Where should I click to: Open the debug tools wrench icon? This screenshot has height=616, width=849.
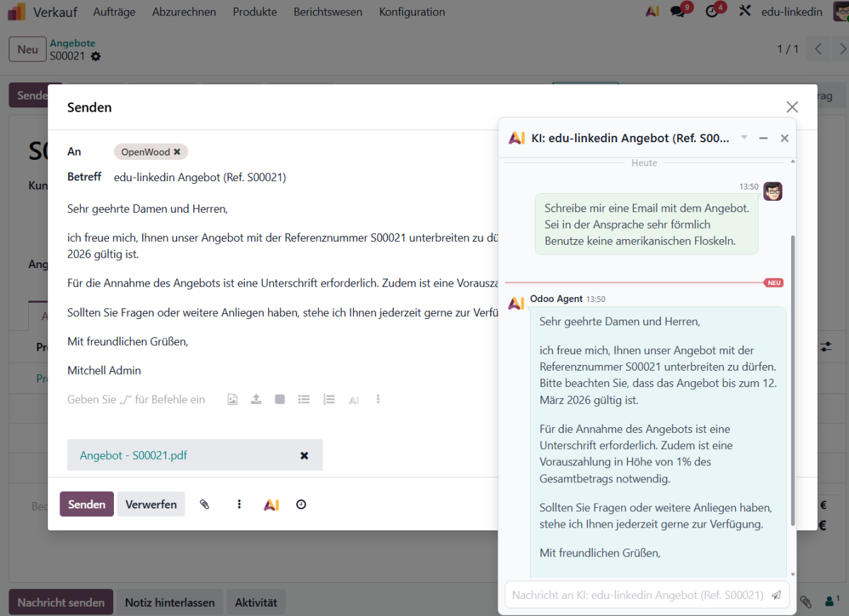[744, 11]
